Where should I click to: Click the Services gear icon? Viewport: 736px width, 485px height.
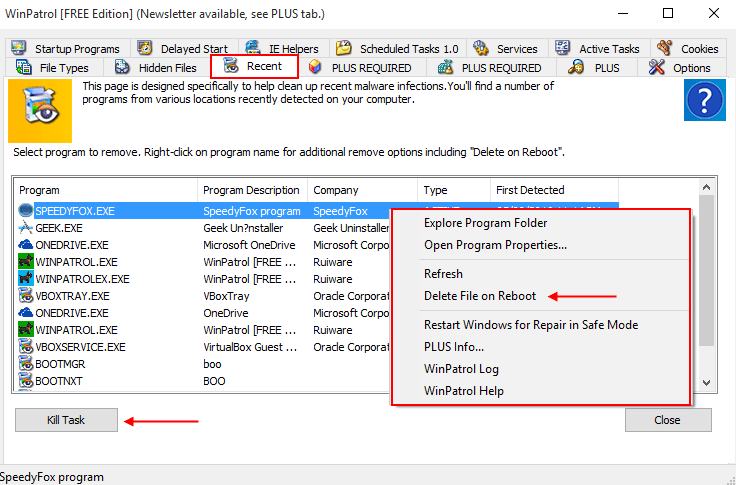click(x=481, y=48)
